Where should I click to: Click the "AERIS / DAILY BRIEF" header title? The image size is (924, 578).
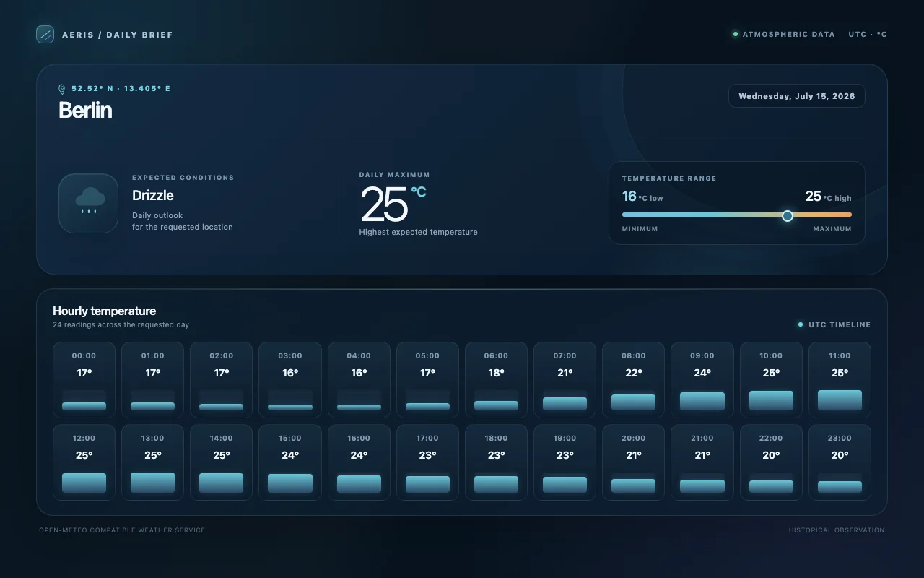click(118, 35)
